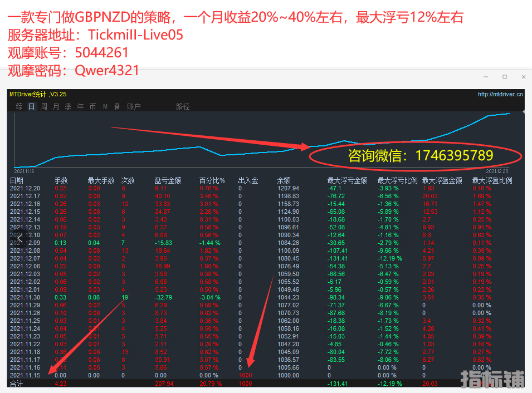Close the image viewer window

click(x=523, y=77)
